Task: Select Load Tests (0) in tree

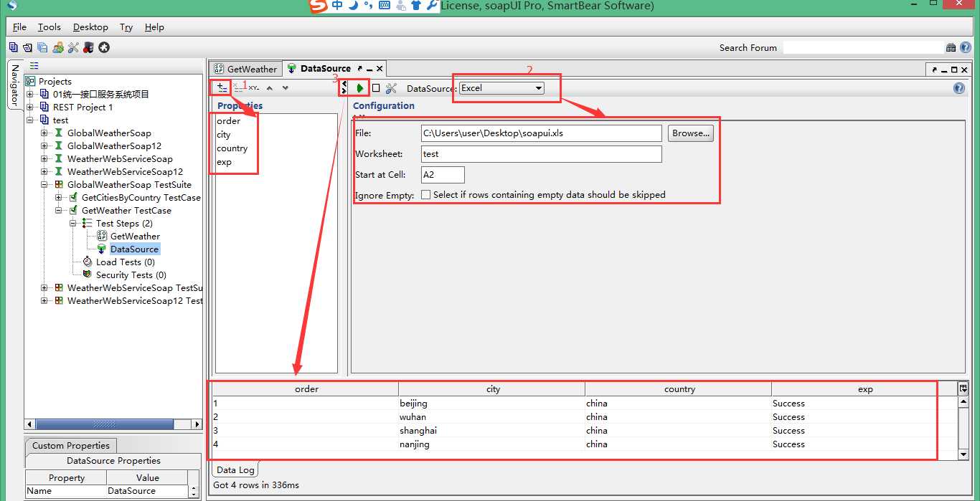Action: [125, 262]
